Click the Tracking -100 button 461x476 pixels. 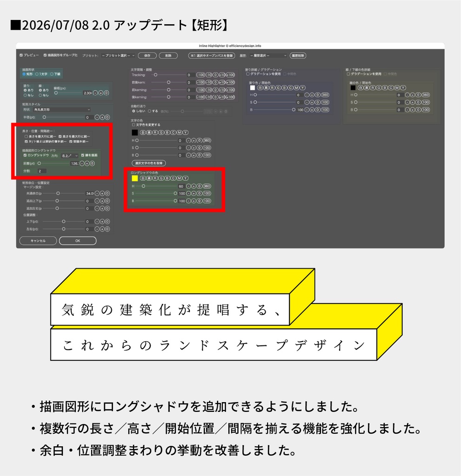(200, 75)
